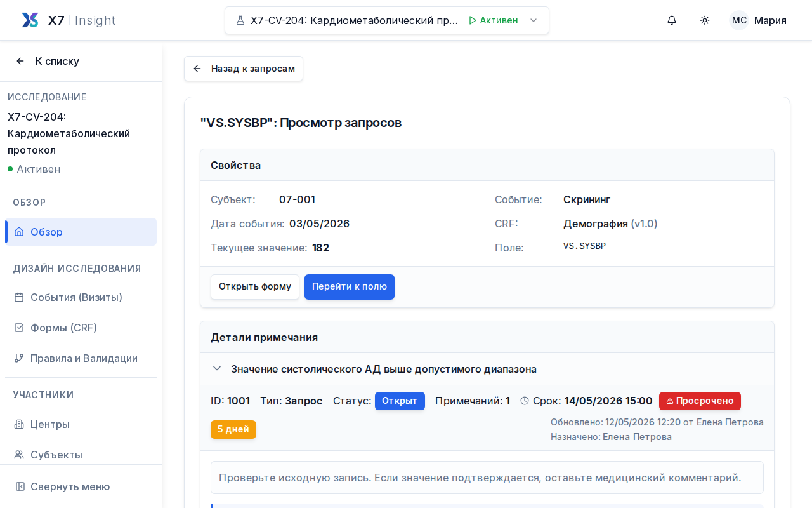Open the Обзор menu item
This screenshot has height=508, width=812.
click(x=81, y=232)
